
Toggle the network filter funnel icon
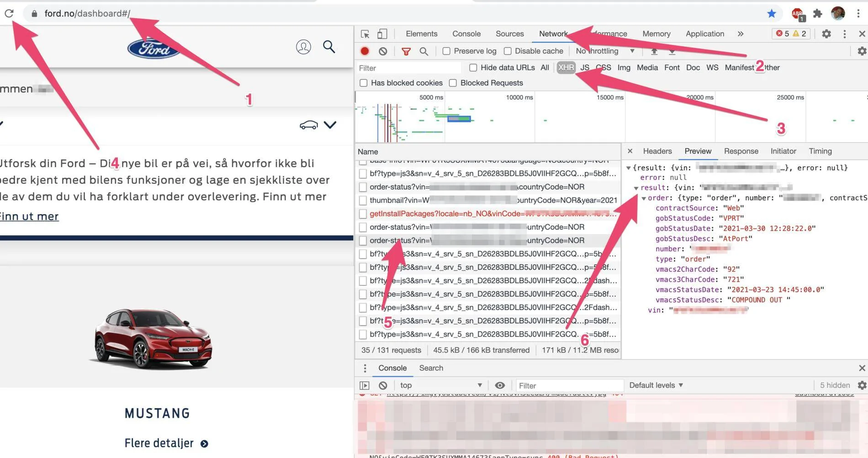406,51
